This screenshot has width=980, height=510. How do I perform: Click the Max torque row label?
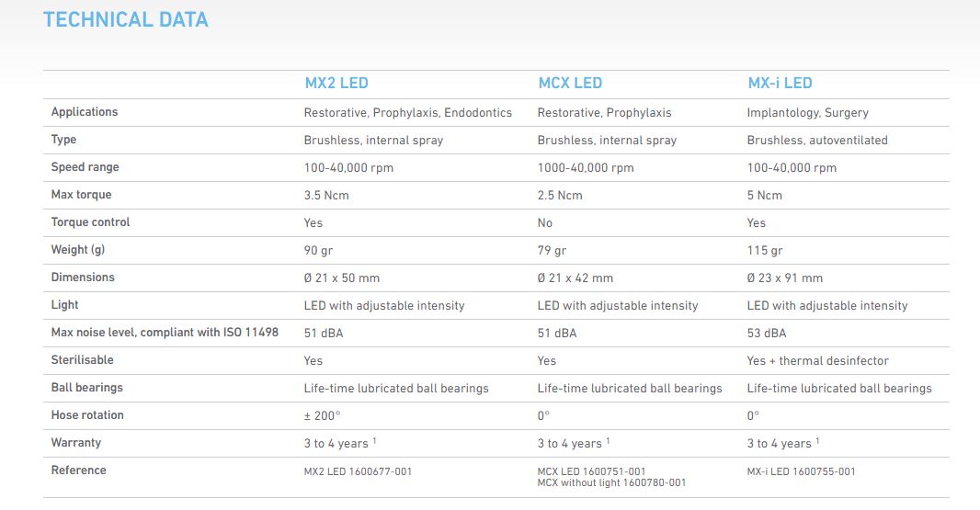pyautogui.click(x=81, y=195)
